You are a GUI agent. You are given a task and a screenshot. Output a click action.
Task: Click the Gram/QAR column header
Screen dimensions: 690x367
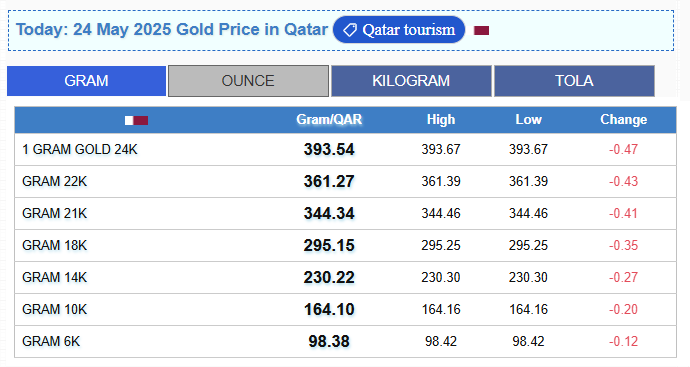coord(329,120)
